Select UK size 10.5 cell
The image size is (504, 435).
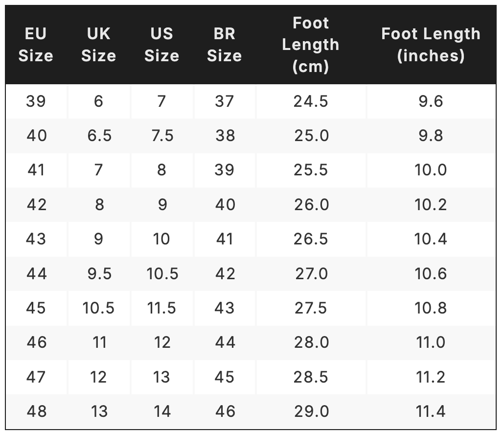tap(98, 308)
